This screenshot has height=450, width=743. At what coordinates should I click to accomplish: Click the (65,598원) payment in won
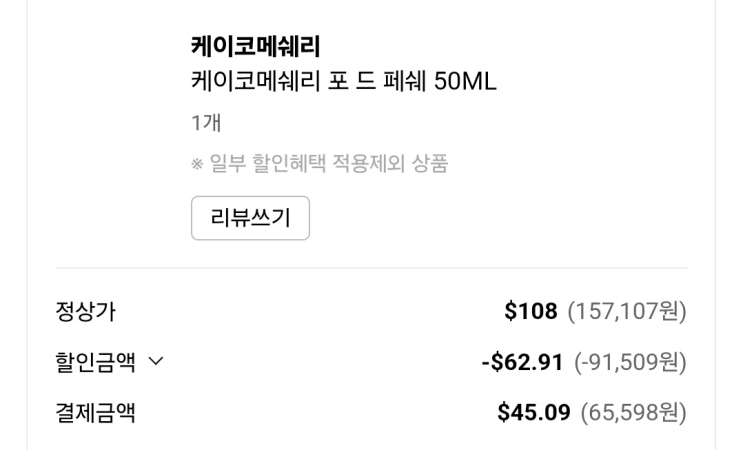[631, 411]
